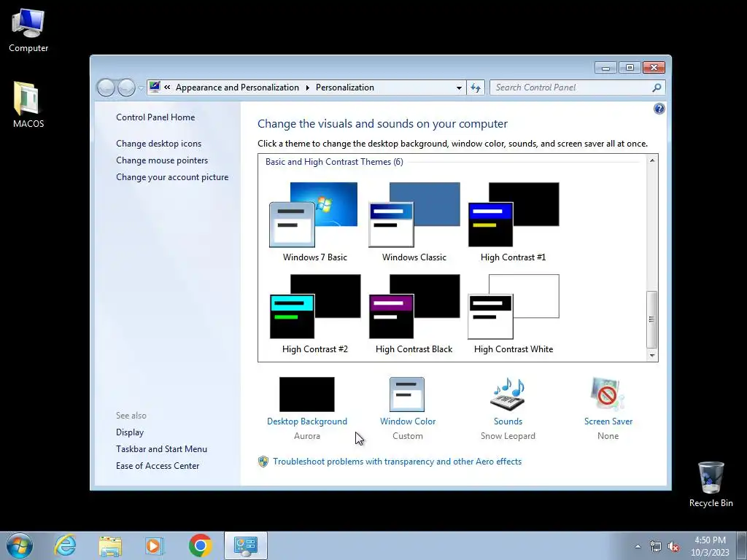Click the Desktop Background preview icon
This screenshot has height=560, width=747.
(x=307, y=394)
